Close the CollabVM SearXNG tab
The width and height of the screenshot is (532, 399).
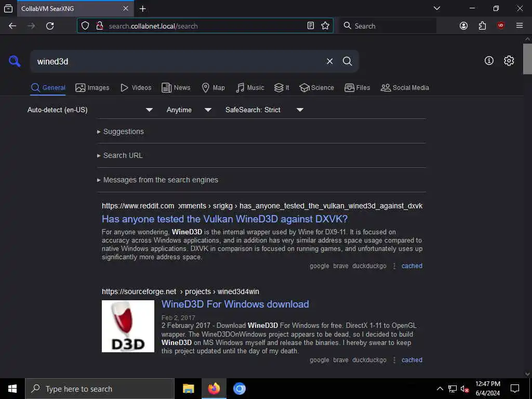(126, 8)
